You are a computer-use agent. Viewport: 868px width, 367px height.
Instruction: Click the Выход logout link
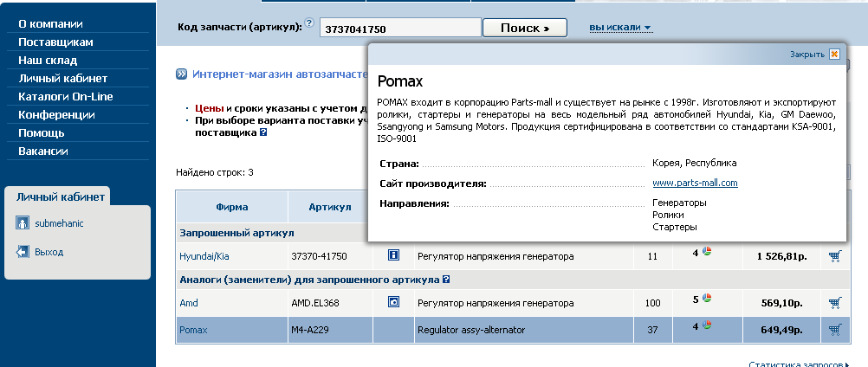pos(49,252)
